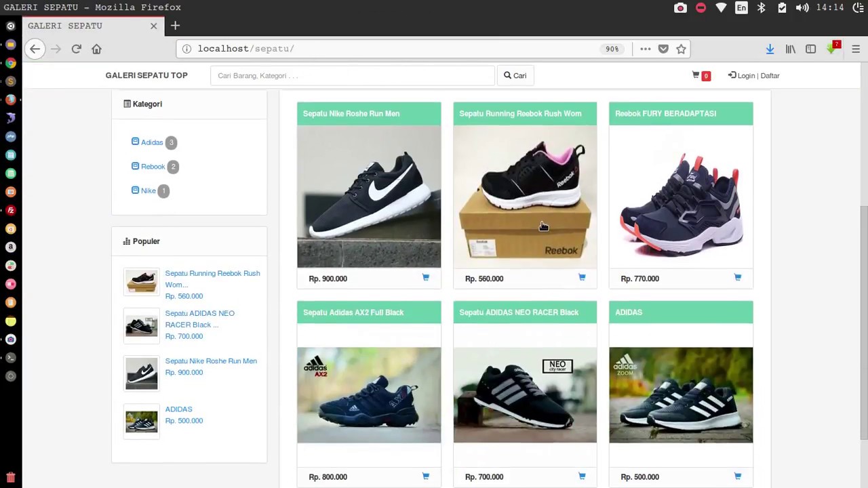This screenshot has height=488, width=868.
Task: Filter by Nike category
Action: point(148,190)
